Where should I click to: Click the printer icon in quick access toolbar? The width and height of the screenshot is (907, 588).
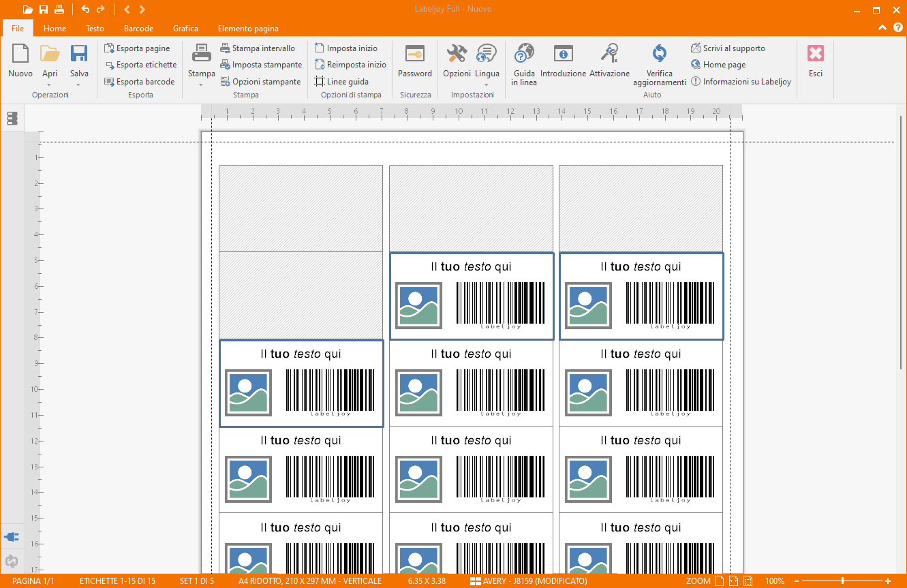point(59,10)
